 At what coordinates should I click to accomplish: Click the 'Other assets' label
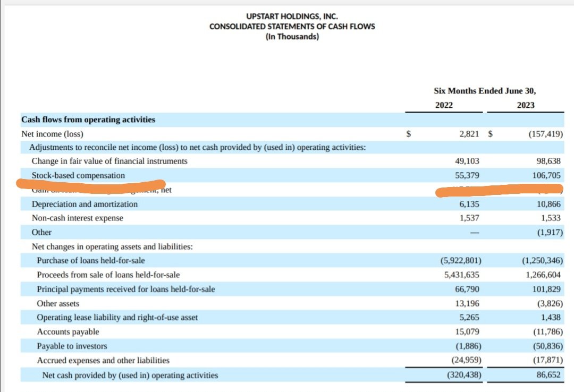[58, 304]
